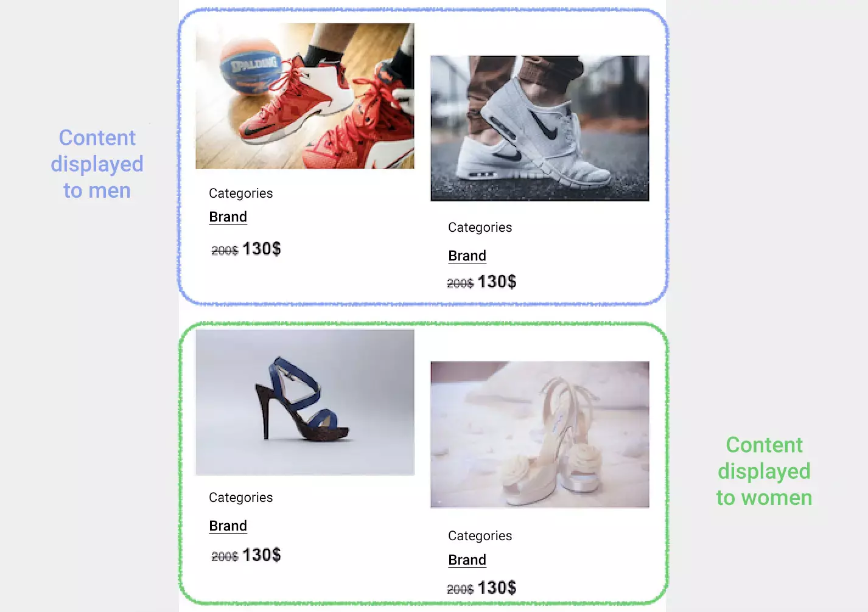This screenshot has height=612, width=868.
Task: Click the Brand link under blue high heel
Action: coord(228,526)
